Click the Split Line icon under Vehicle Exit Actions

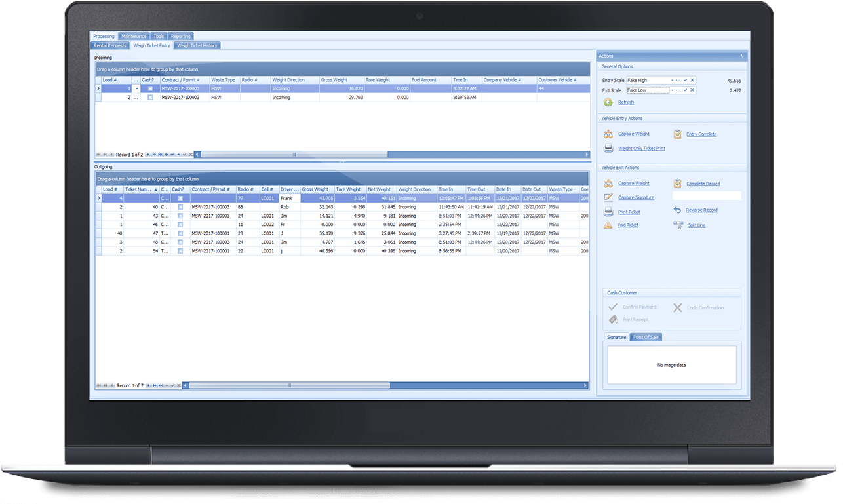coord(678,225)
